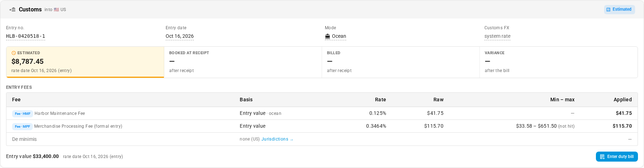Click the Fee · MPF tag
Screen dimensions: 644x168
(22, 126)
